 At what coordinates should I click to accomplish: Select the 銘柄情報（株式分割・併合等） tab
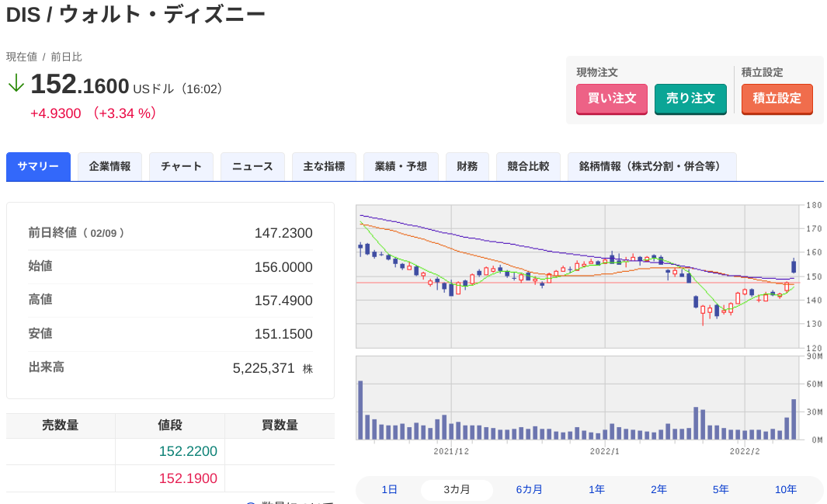point(652,167)
